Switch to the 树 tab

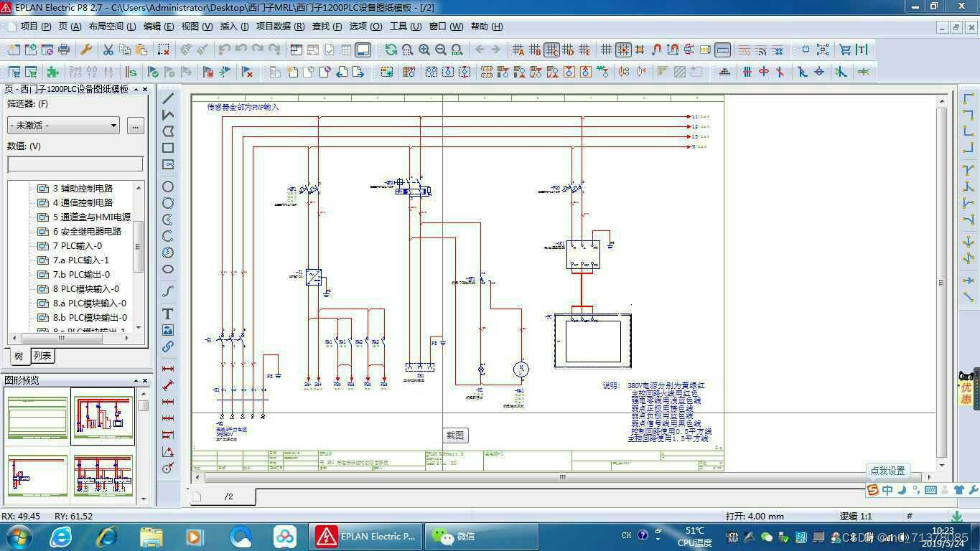(19, 356)
